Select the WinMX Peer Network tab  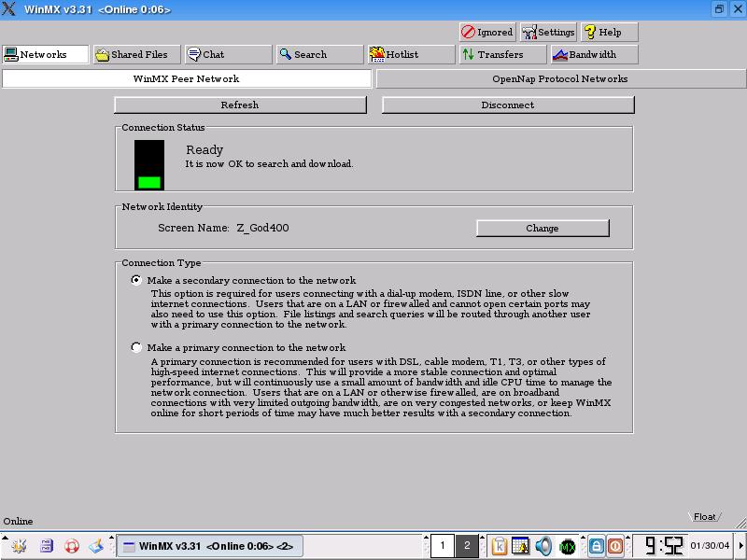click(186, 78)
